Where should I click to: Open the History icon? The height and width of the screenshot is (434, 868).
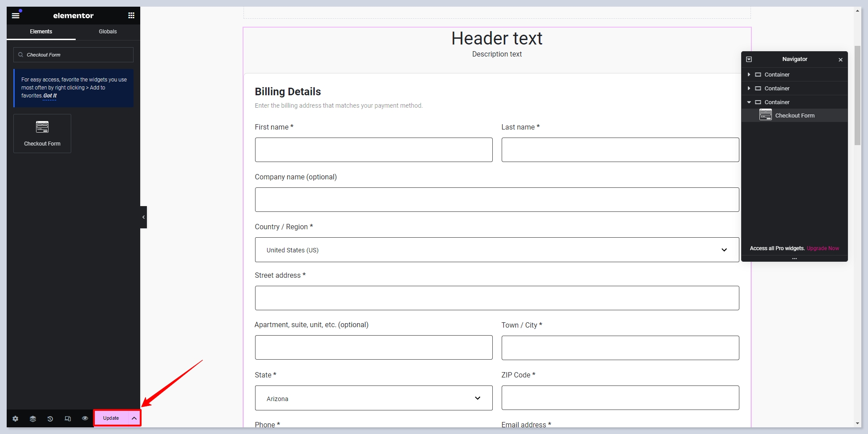(50, 418)
